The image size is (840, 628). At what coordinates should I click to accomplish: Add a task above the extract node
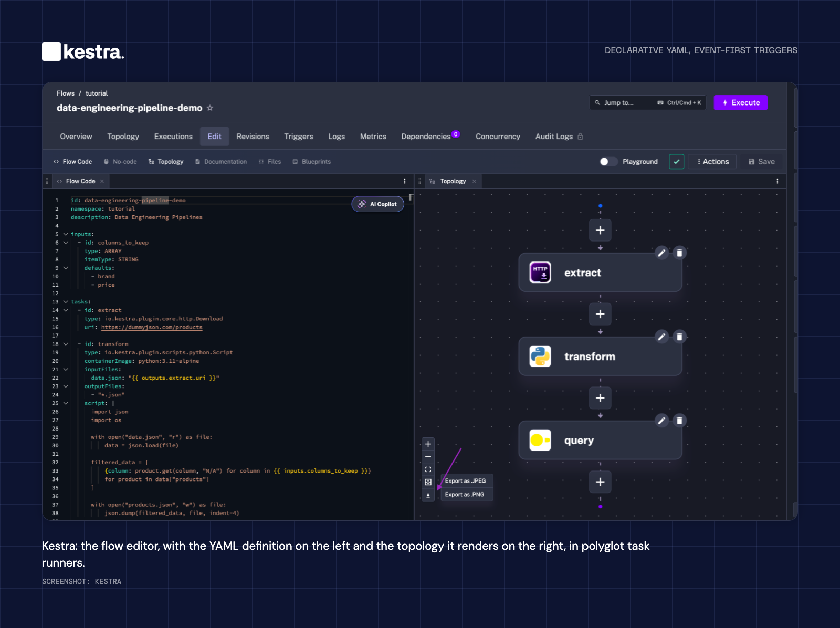point(600,230)
